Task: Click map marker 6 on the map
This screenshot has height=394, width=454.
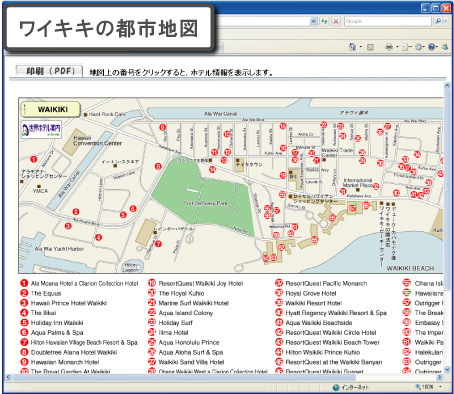Action: pyautogui.click(x=133, y=209)
